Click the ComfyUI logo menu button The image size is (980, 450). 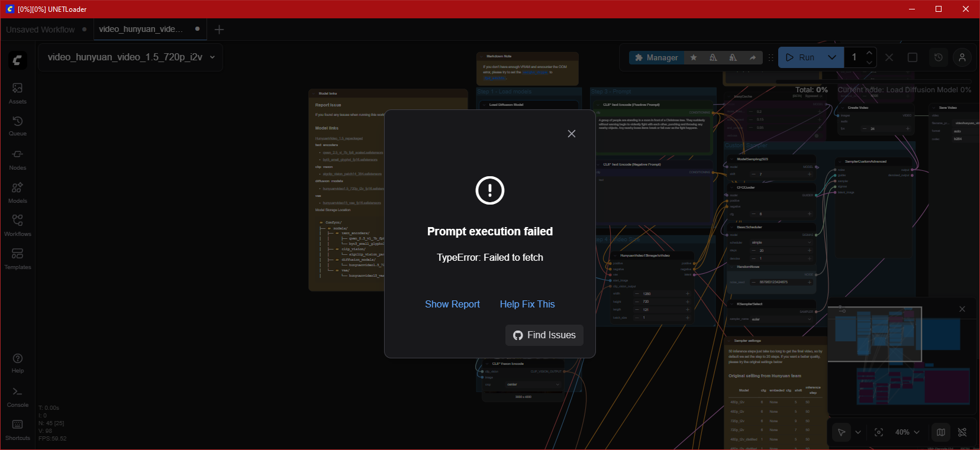pos(18,60)
